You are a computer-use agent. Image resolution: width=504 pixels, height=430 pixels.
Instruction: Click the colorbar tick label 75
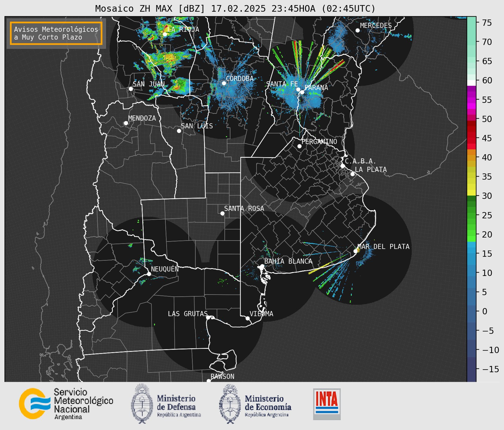(x=487, y=23)
